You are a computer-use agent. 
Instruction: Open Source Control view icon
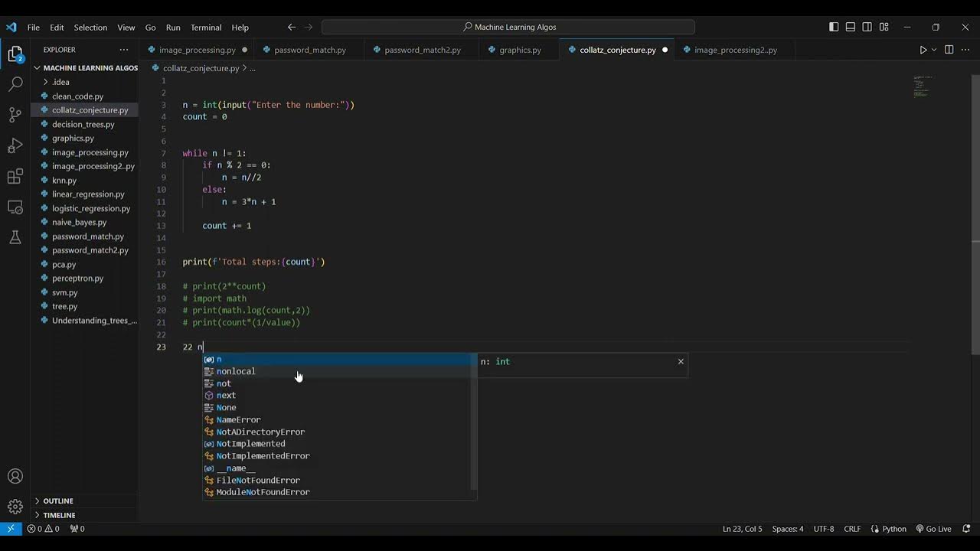(15, 115)
